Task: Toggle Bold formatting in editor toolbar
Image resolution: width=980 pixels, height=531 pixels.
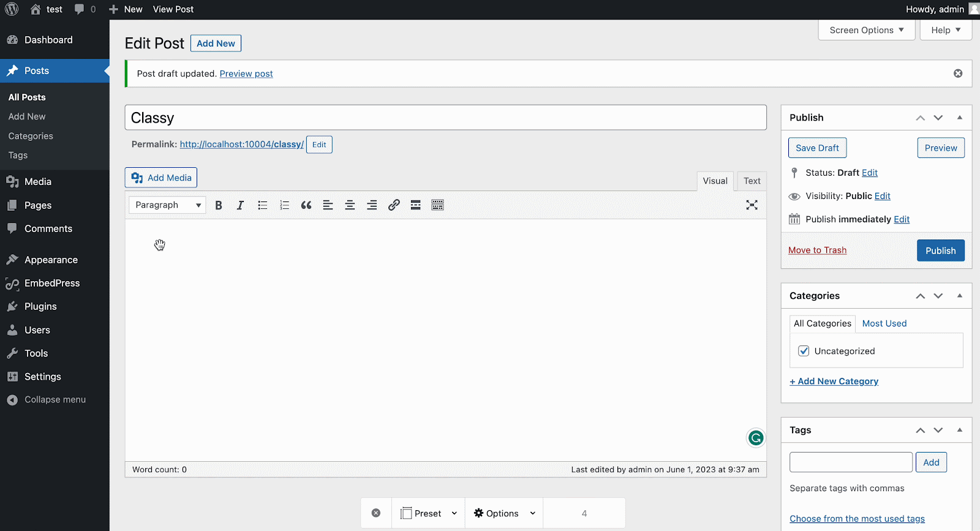Action: tap(219, 205)
